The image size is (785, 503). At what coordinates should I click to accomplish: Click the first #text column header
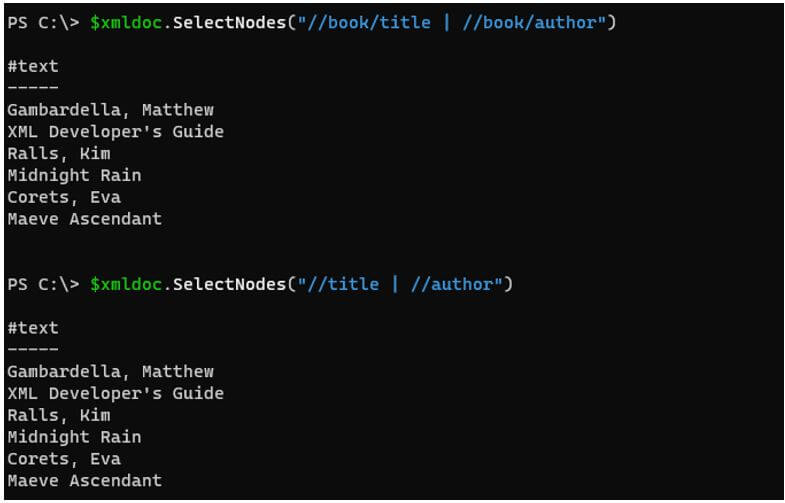[x=33, y=66]
